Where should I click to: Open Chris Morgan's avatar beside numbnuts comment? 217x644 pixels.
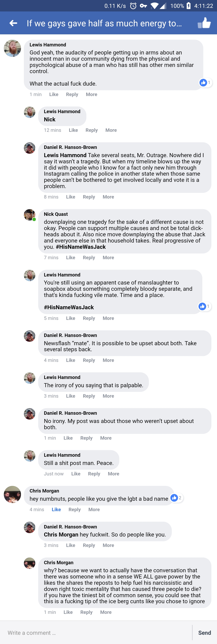(x=12, y=494)
